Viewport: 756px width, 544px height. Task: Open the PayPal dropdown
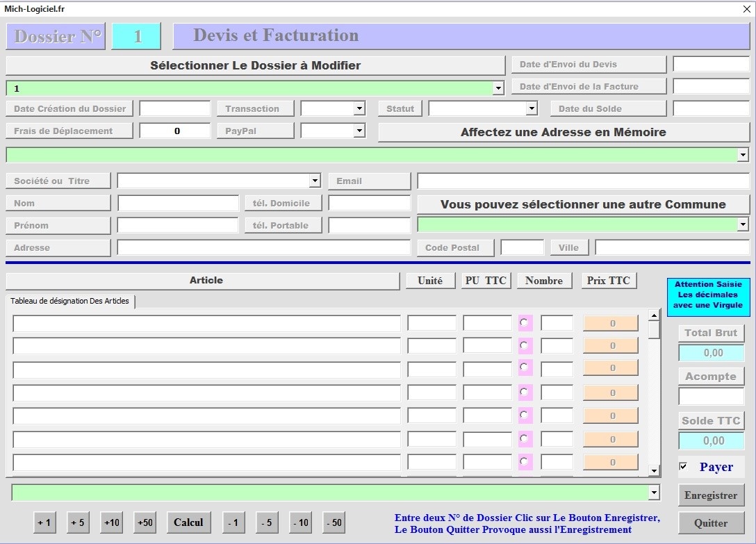tap(359, 131)
